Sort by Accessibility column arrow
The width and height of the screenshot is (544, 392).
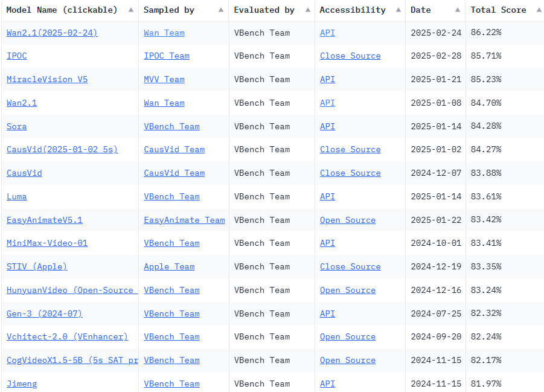click(x=397, y=10)
